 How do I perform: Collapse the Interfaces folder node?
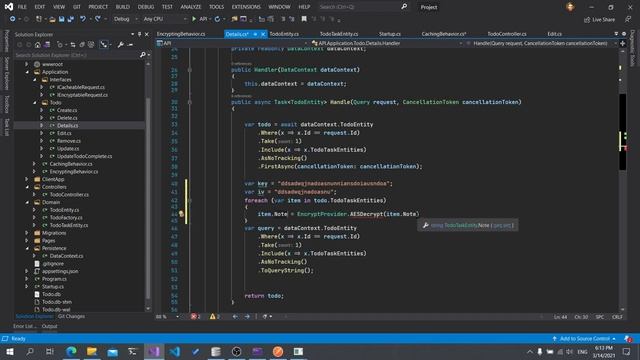[x=34, y=80]
